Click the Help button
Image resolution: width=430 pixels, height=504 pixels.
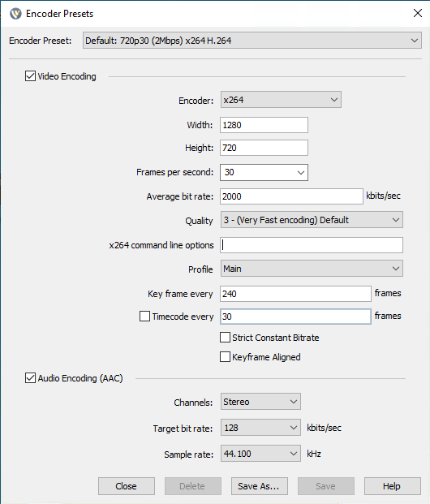393,486
